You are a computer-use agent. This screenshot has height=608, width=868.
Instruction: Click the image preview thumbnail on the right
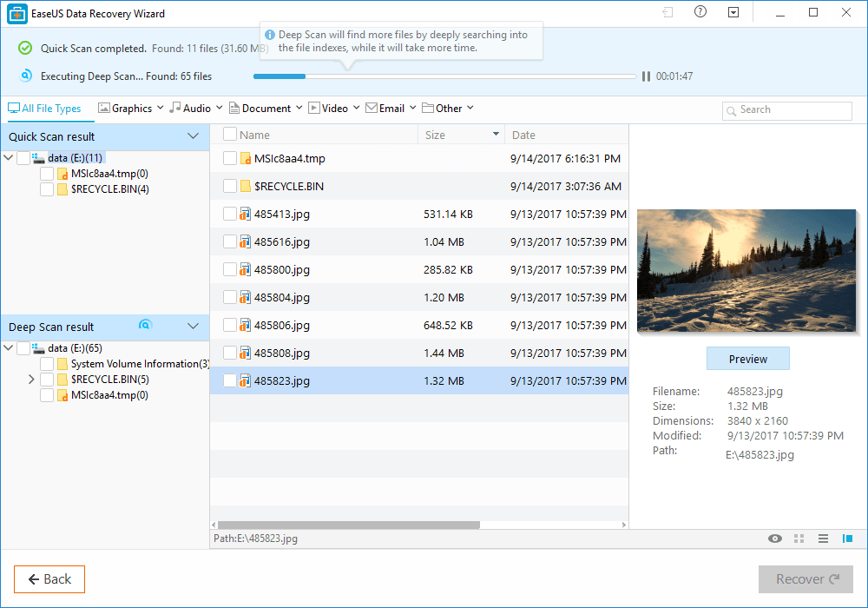coord(746,270)
